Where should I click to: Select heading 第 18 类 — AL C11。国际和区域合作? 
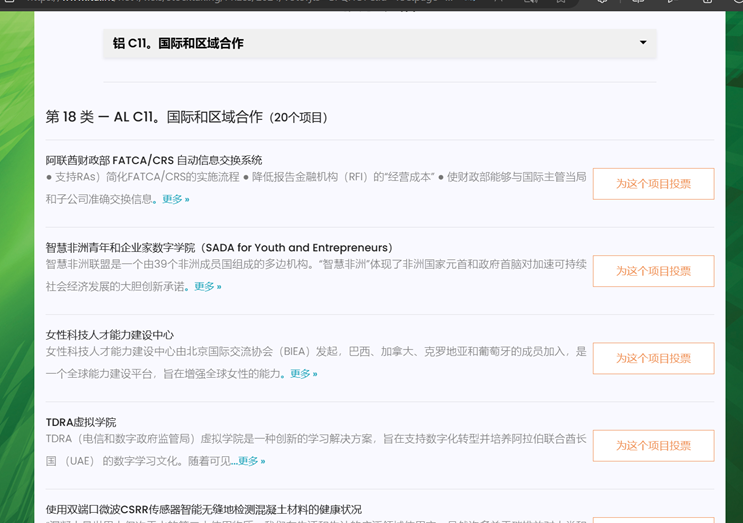tap(154, 117)
